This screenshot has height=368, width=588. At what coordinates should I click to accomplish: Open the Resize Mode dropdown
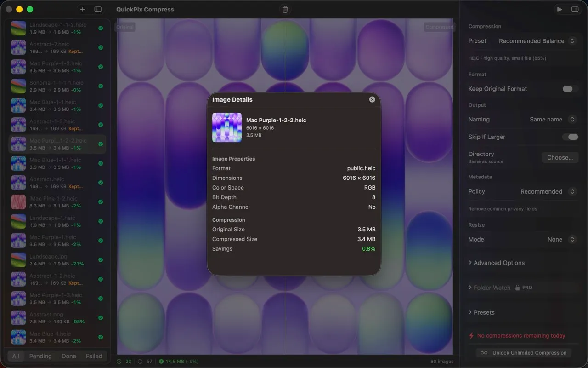[562, 239]
